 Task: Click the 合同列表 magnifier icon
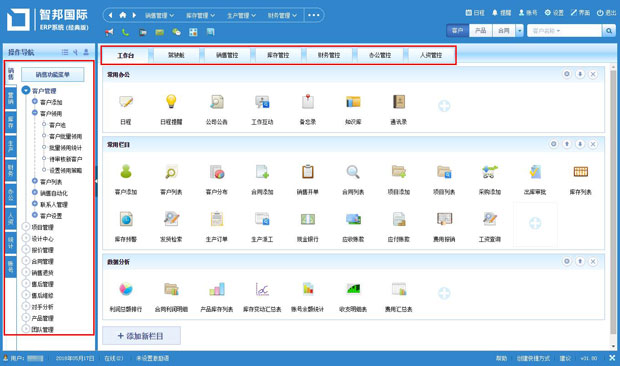(x=353, y=172)
